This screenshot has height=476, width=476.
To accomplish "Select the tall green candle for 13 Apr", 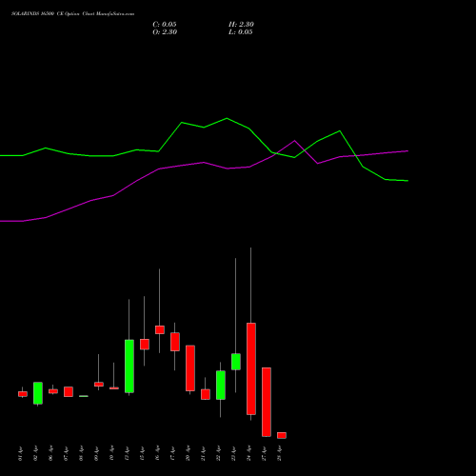I will coord(129,367).
